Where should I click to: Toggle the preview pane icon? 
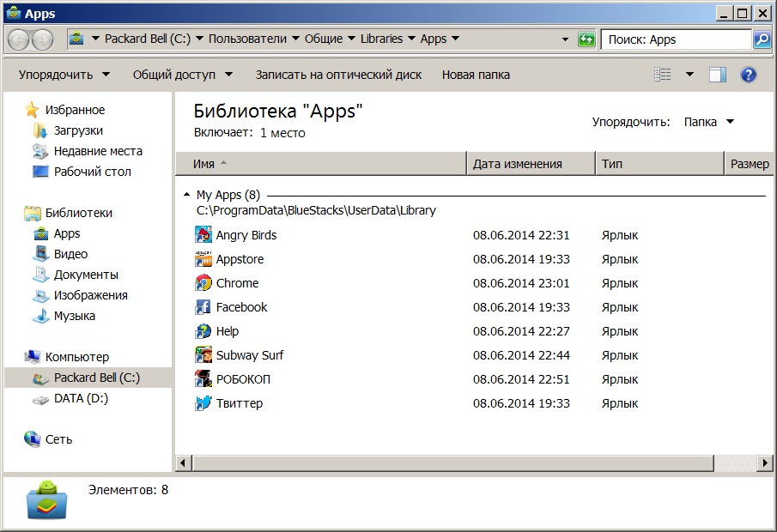[717, 75]
